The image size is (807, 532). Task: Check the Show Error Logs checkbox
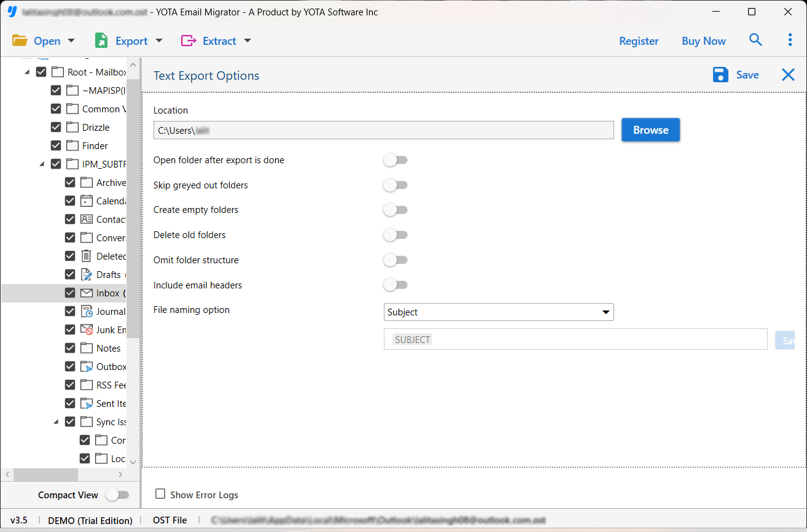tap(161, 495)
